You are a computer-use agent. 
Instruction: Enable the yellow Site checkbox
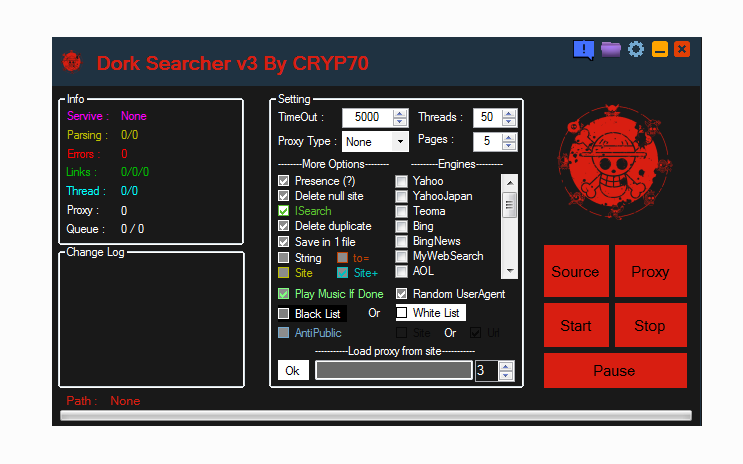283,273
